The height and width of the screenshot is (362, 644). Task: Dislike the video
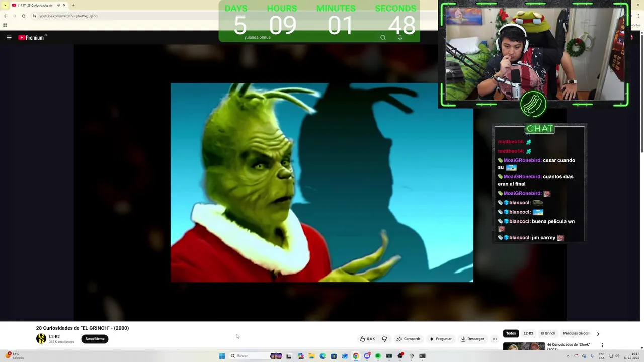coord(384,339)
